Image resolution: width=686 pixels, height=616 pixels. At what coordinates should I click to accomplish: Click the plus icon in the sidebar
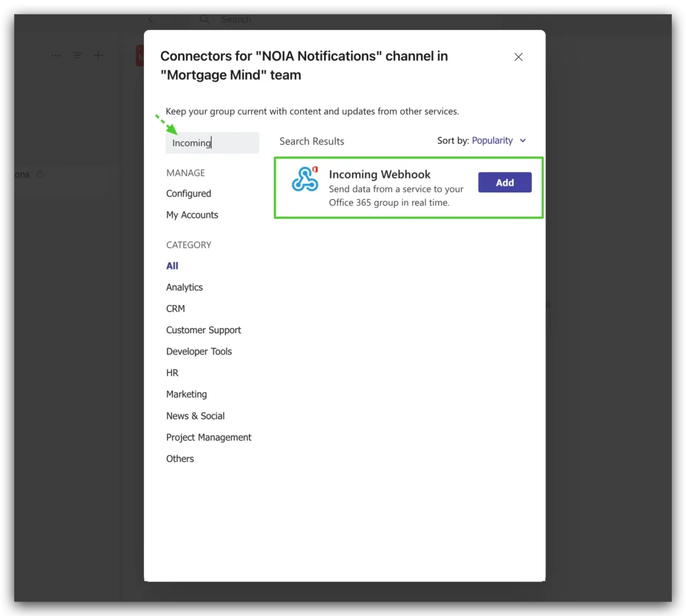[98, 56]
